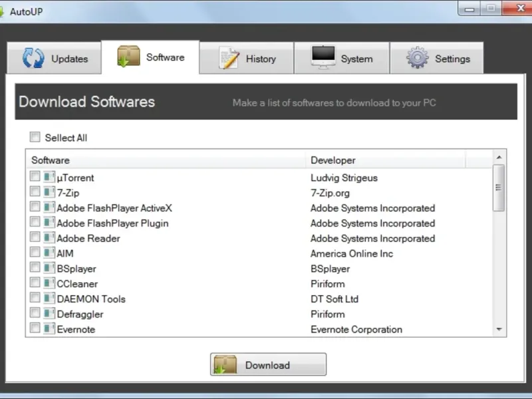This screenshot has height=399, width=532.
Task: Tick the Defraggler checkbox
Action: click(x=35, y=313)
